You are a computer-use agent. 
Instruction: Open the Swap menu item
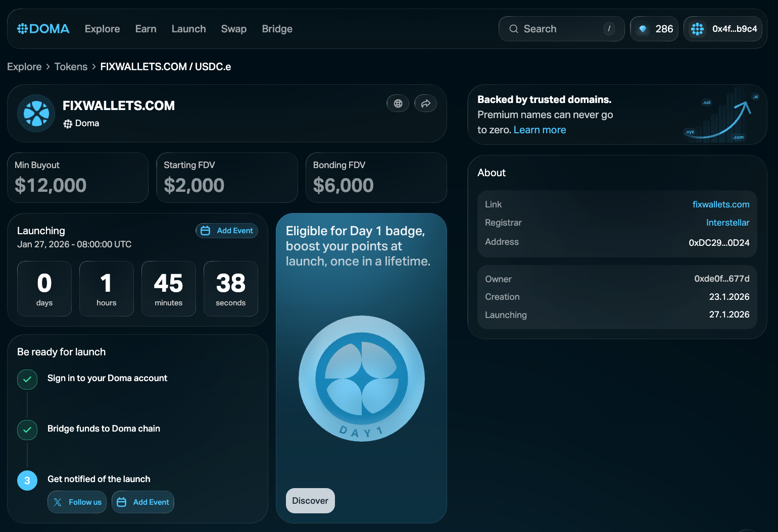tap(234, 29)
